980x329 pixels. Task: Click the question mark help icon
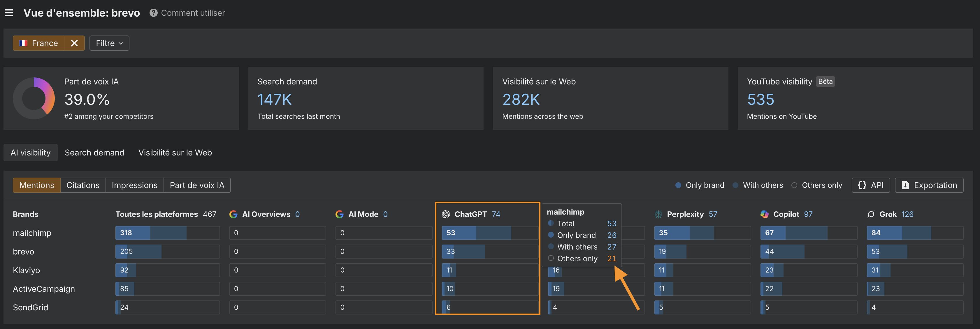153,13
